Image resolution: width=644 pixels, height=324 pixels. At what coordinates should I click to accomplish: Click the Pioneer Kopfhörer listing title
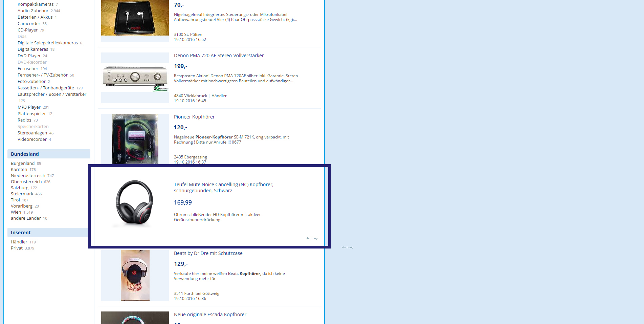click(194, 117)
